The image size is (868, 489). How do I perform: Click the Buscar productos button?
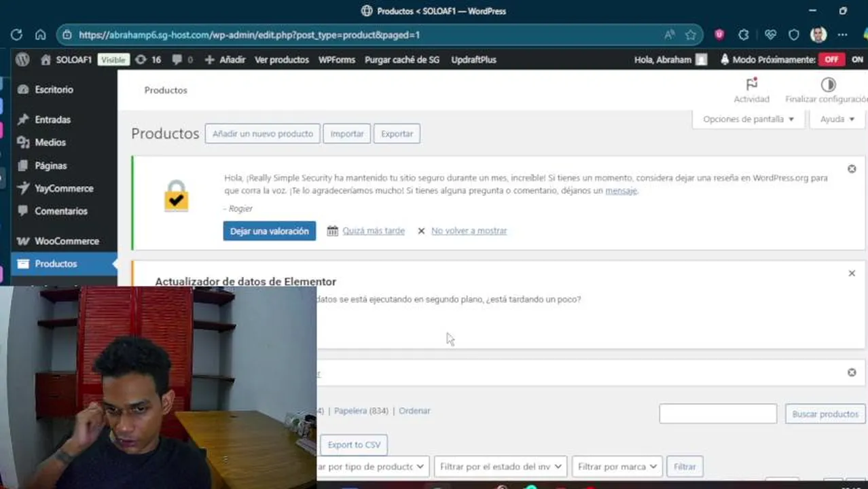coord(825,414)
